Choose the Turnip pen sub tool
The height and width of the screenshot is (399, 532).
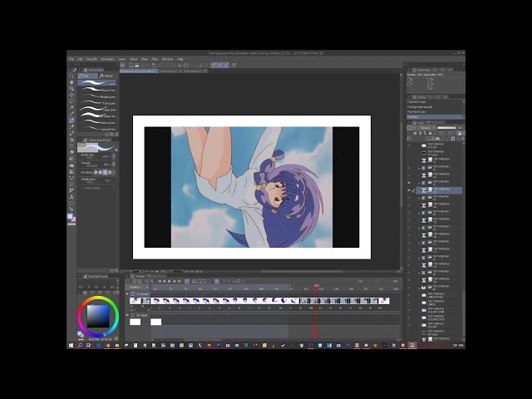click(97, 103)
